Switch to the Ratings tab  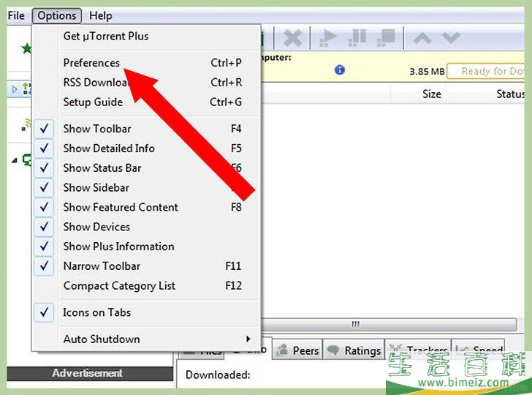(x=354, y=350)
